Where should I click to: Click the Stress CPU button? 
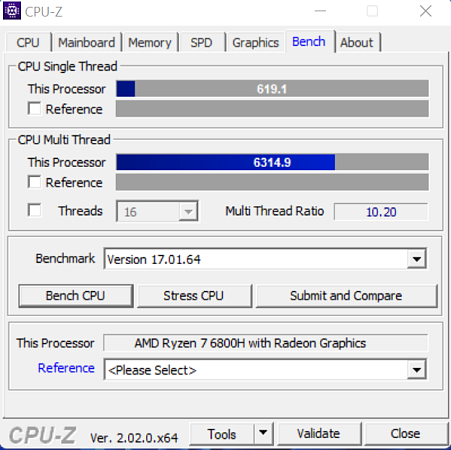point(194,296)
